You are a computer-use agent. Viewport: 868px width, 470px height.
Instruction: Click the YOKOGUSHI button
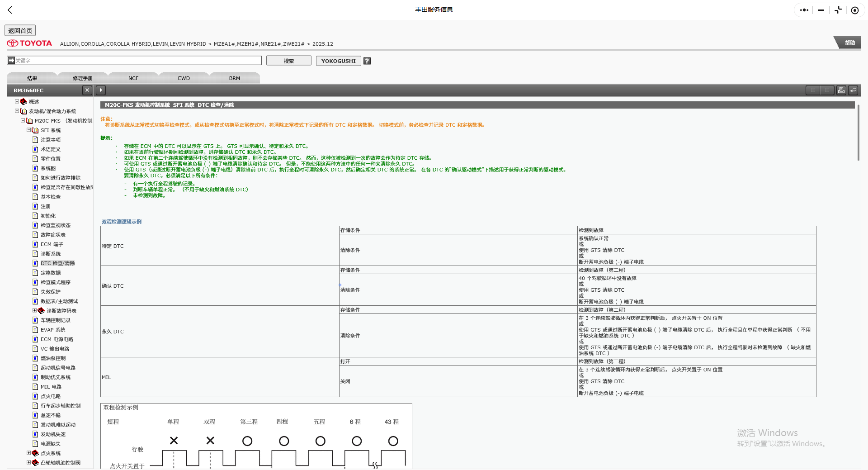click(x=339, y=61)
